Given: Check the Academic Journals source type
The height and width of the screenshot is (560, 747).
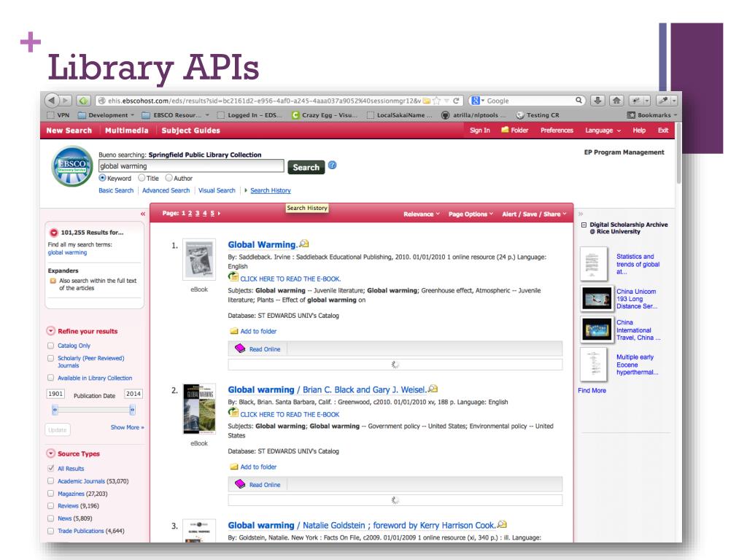Looking at the screenshot, I should pyautogui.click(x=50, y=481).
